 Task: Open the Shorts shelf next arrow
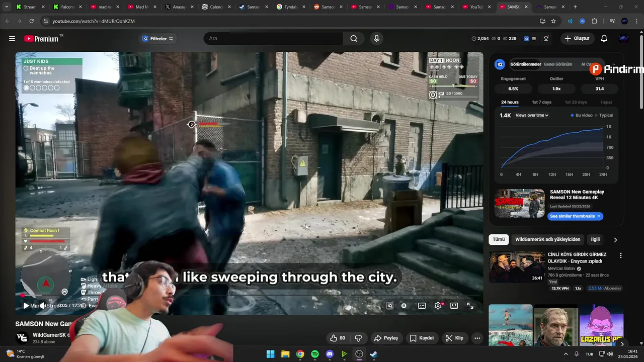pyautogui.click(x=622, y=344)
